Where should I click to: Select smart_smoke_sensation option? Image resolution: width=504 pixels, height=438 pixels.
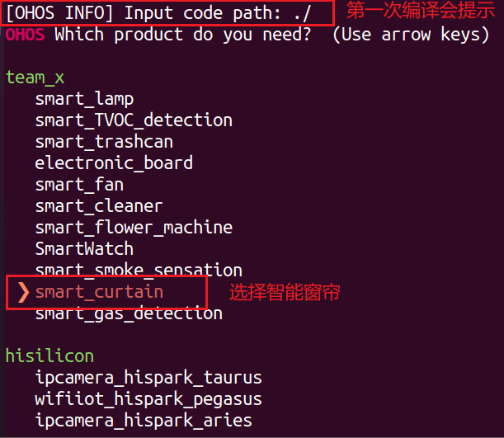click(x=139, y=270)
